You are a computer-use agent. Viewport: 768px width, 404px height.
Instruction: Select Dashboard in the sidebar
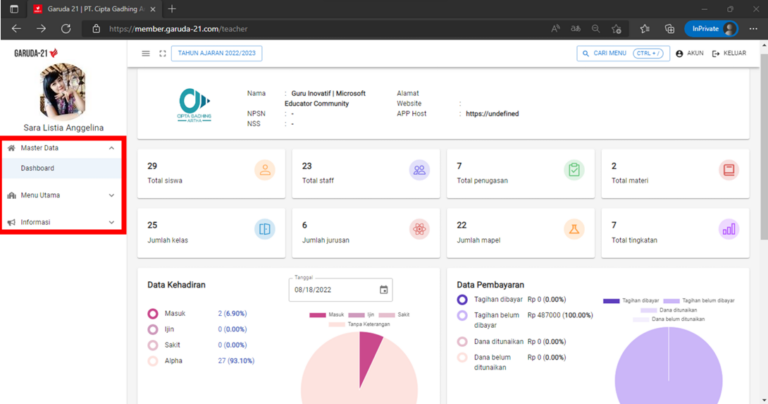tap(38, 168)
